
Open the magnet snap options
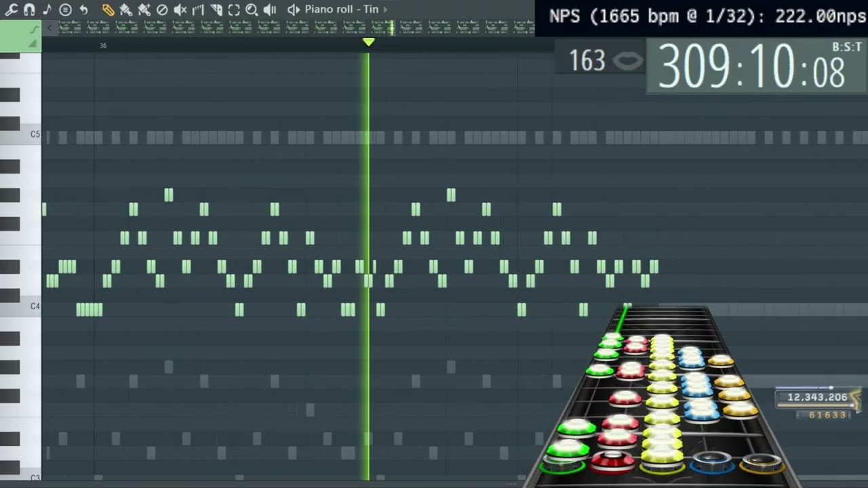(28, 9)
